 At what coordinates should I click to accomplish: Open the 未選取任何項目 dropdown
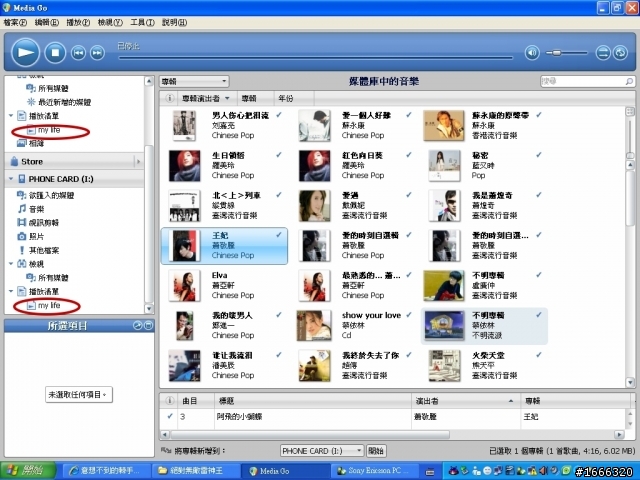click(x=78, y=395)
